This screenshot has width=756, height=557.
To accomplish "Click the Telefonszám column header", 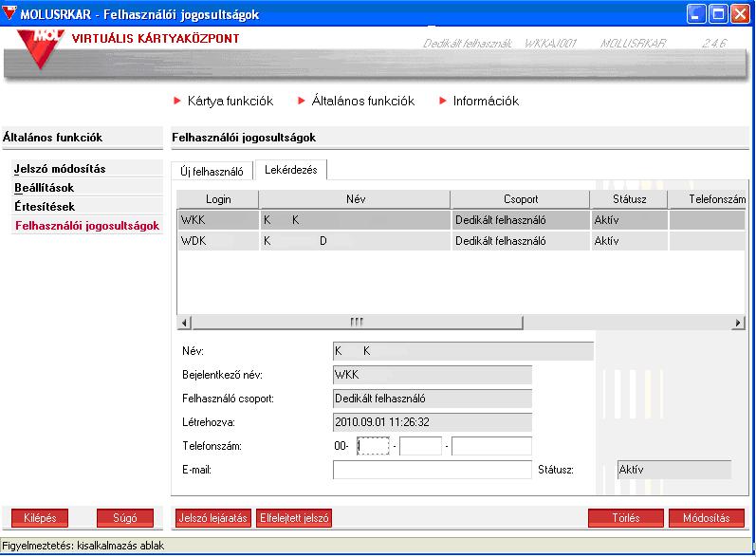I will click(708, 199).
